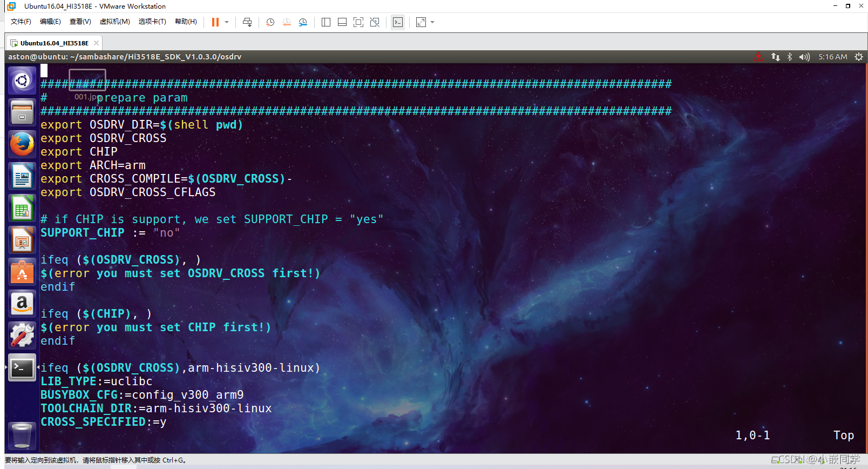Toggle Unity mode icon
Viewport: 868px width, 469px height.
click(x=375, y=22)
